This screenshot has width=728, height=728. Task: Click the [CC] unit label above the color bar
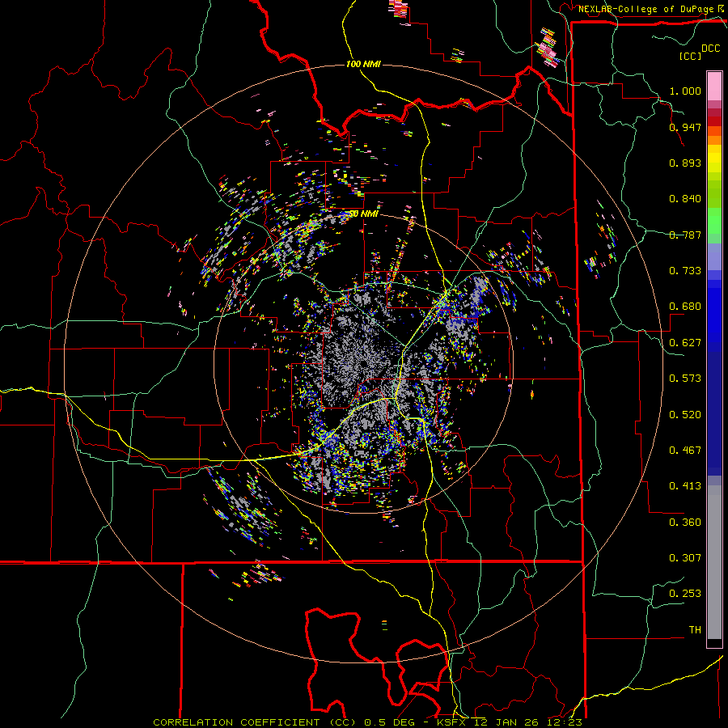[691, 56]
